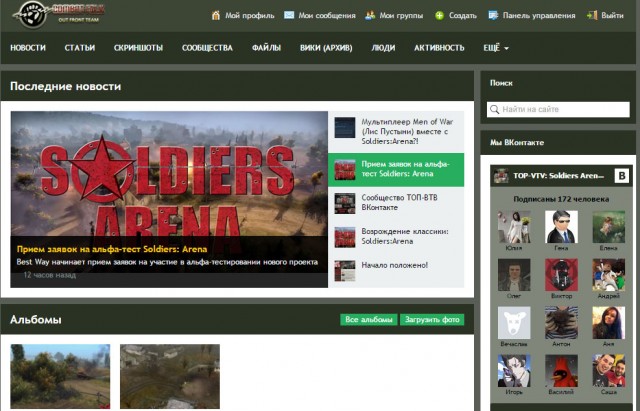Open the СТАТЬИ menu item

click(x=80, y=48)
